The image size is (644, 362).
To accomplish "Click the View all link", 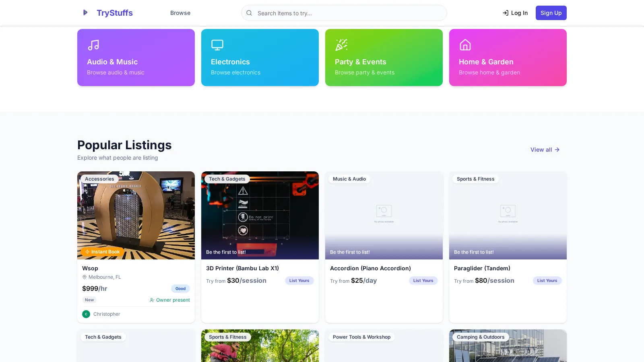I will tap(545, 150).
